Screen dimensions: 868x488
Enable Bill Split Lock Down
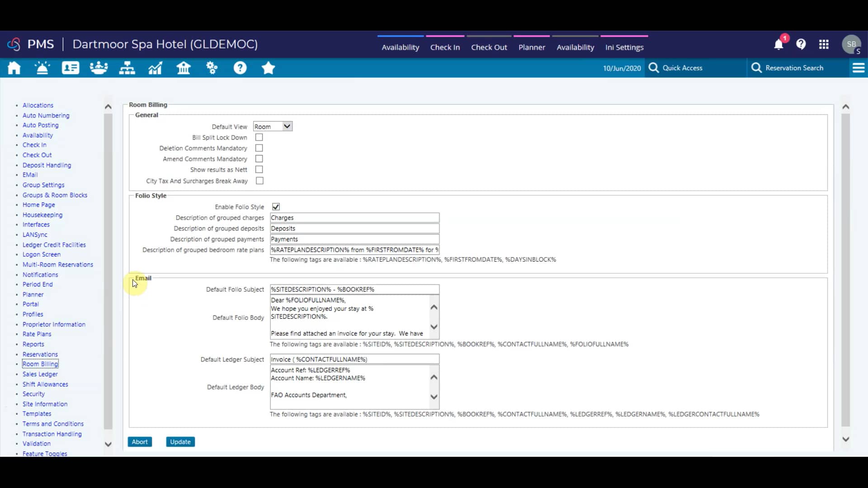259,137
